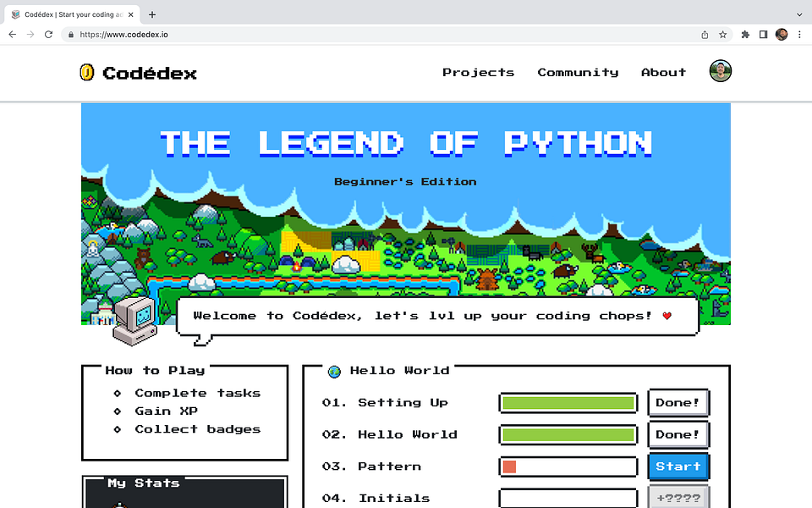The width and height of the screenshot is (812, 508).
Task: Click the red heart in the speech bubble
Action: 667,315
